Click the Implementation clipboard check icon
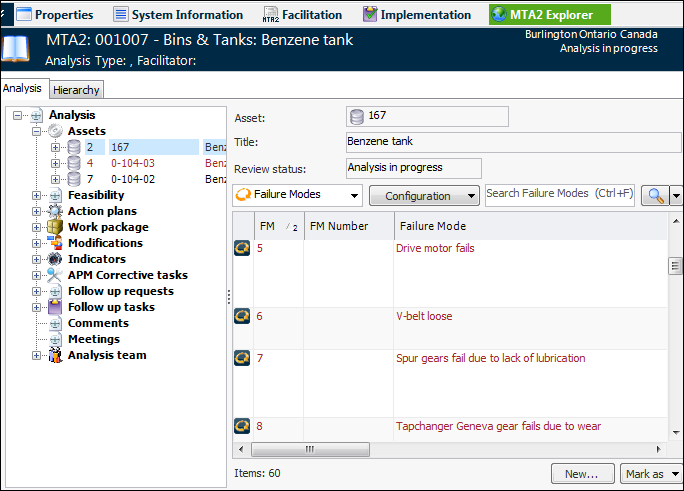 pyautogui.click(x=370, y=15)
